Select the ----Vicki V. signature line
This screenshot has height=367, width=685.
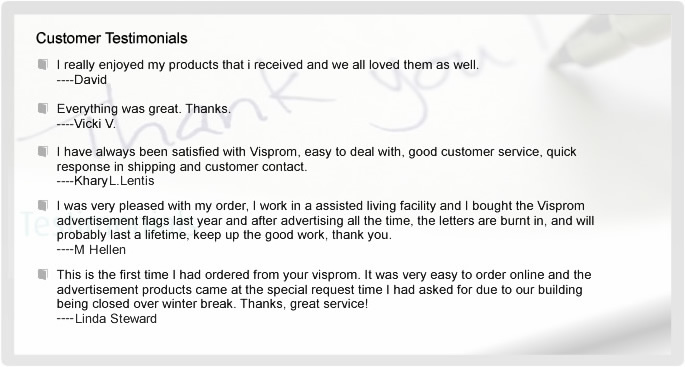tap(86, 124)
